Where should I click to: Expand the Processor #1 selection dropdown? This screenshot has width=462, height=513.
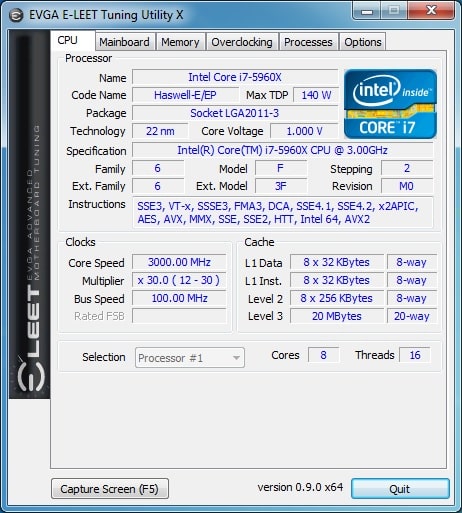[x=190, y=358]
